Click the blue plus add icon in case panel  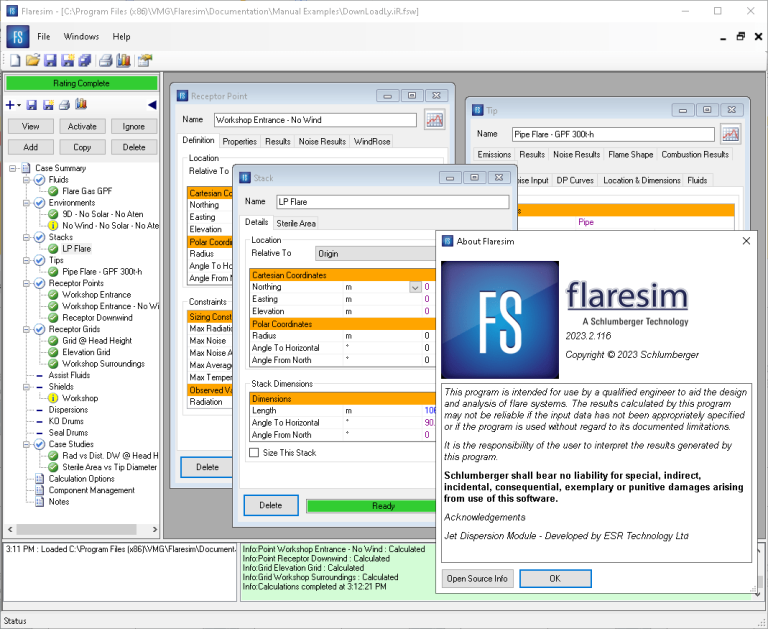tap(10, 105)
